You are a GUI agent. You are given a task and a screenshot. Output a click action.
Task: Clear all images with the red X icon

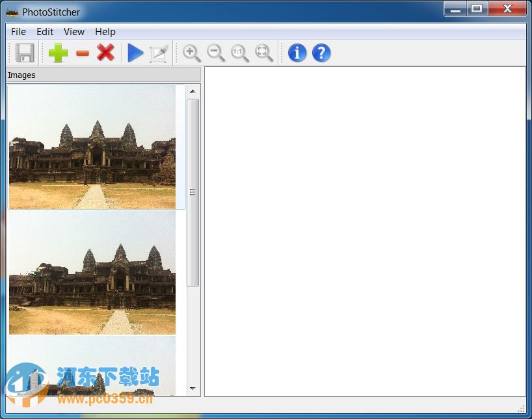click(106, 53)
